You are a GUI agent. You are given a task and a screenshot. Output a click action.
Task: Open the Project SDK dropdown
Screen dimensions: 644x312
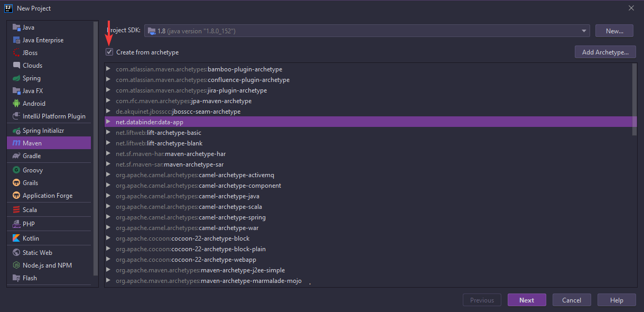click(367, 31)
